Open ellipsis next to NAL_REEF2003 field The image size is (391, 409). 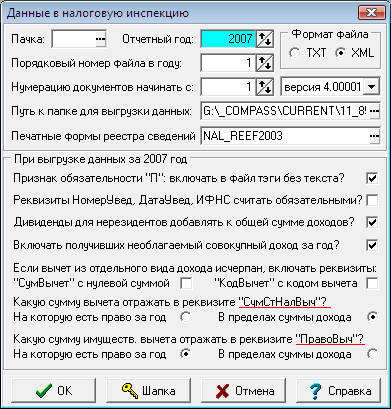coord(375,136)
